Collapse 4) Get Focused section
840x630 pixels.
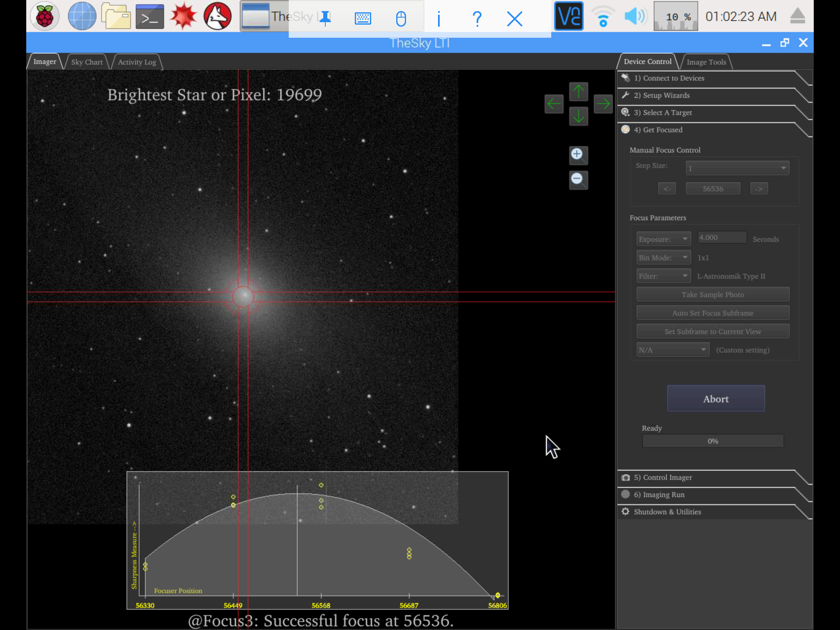(x=714, y=130)
